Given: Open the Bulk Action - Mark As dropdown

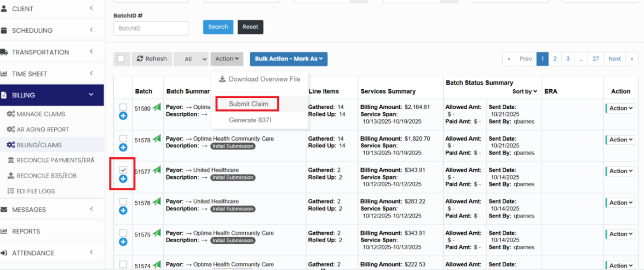Looking at the screenshot, I should (289, 59).
